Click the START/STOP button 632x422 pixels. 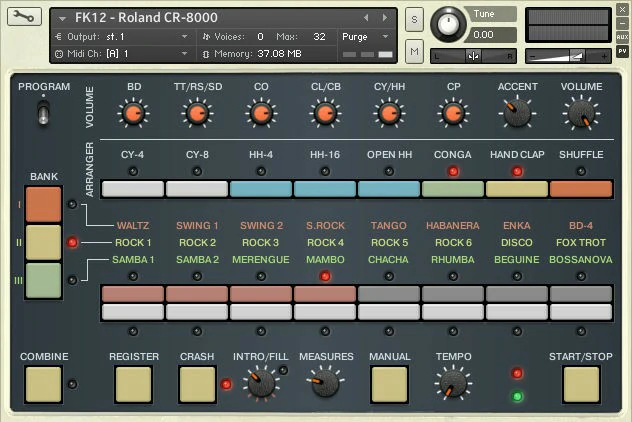click(581, 384)
